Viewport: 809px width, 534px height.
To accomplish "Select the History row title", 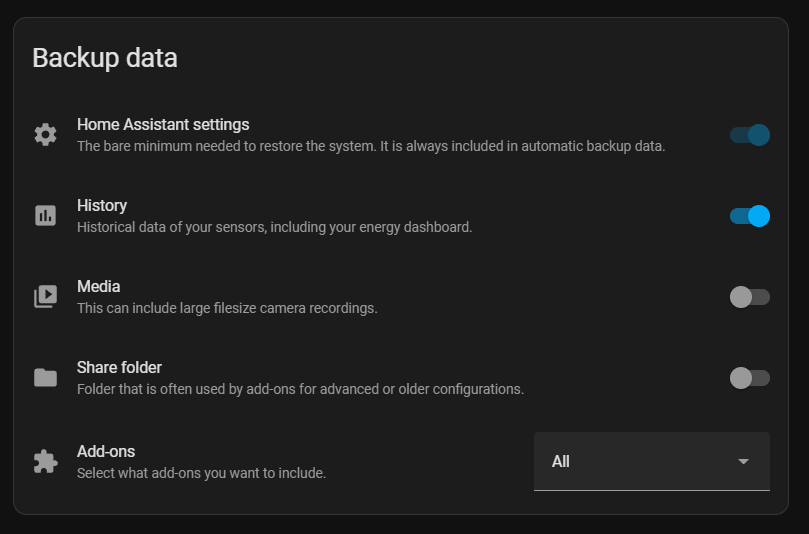I will (102, 205).
